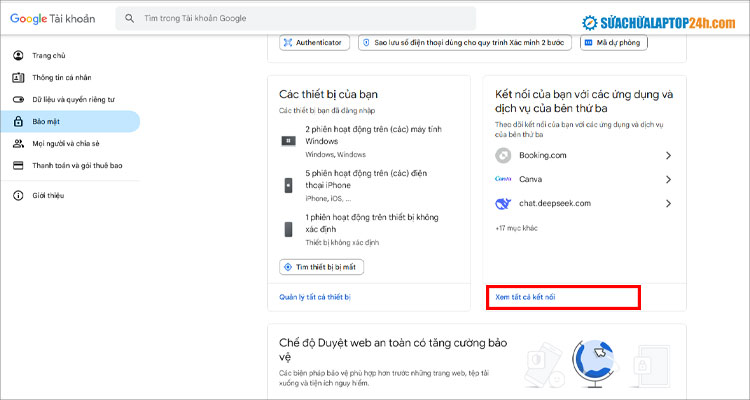
Task: Click Tìm thiết bị bị mất button
Action: [321, 267]
